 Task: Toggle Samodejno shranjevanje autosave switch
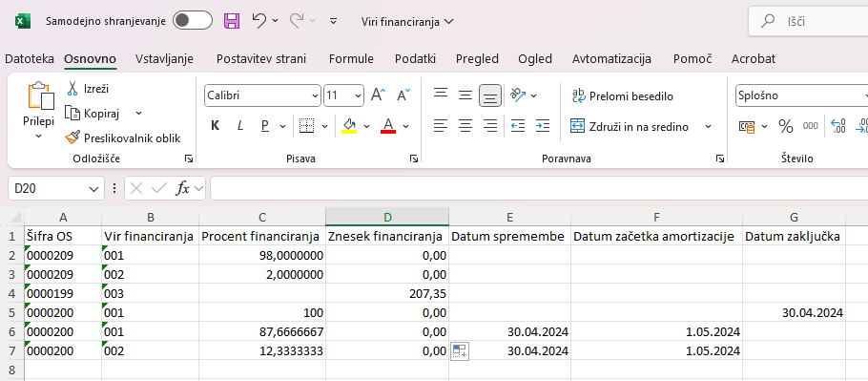click(193, 21)
